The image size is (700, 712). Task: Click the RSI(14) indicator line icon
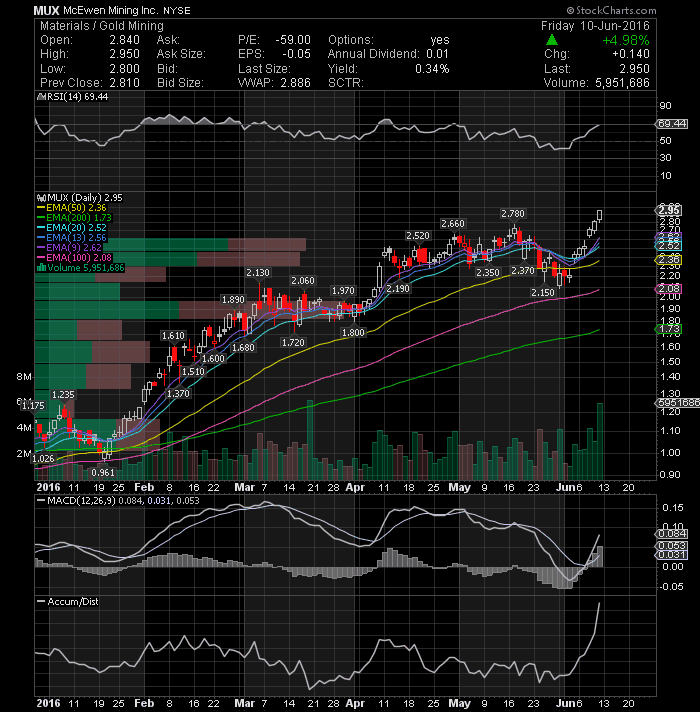(x=40, y=97)
